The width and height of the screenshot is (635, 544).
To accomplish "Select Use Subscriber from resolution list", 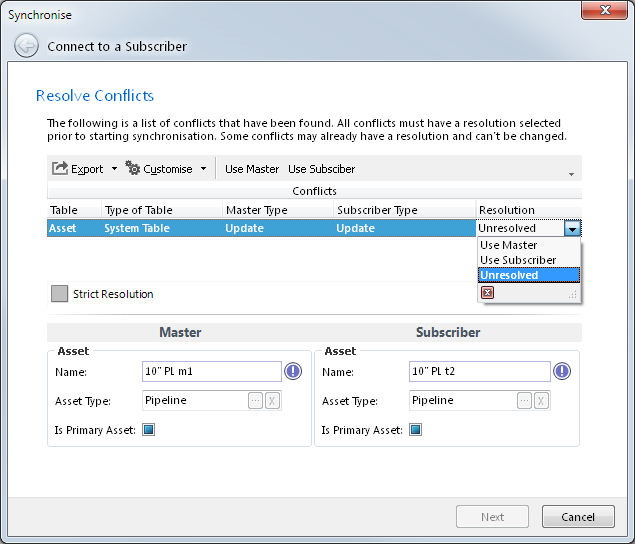I will (518, 260).
